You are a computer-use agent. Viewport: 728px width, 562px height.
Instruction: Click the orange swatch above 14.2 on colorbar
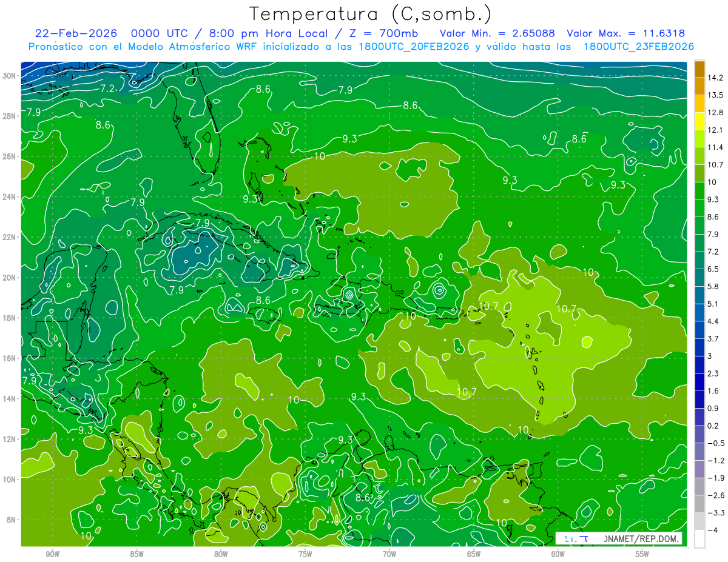pos(699,69)
